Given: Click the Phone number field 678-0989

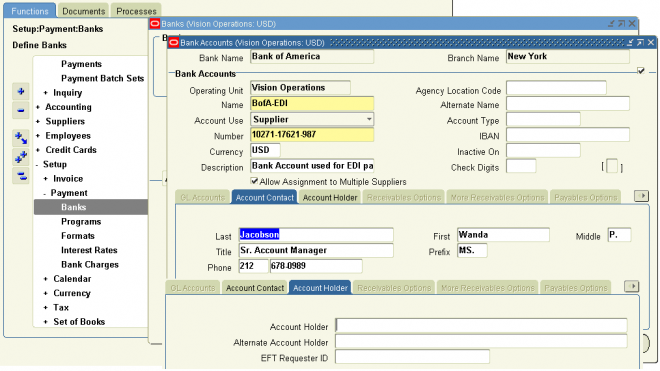Looking at the screenshot, I should coord(316,266).
